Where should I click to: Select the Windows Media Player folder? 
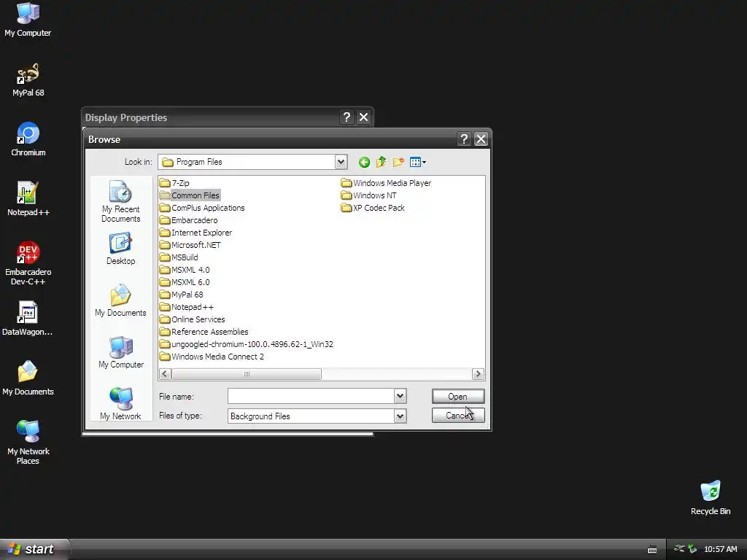386,183
